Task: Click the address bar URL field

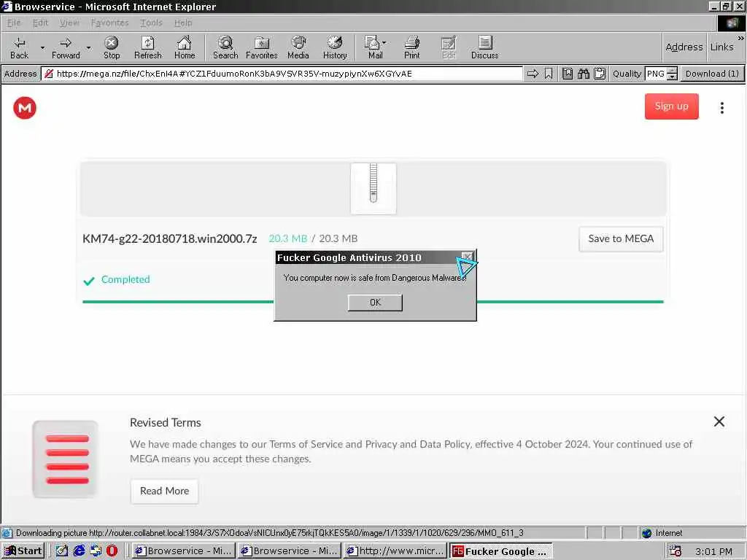Action: coord(282,74)
